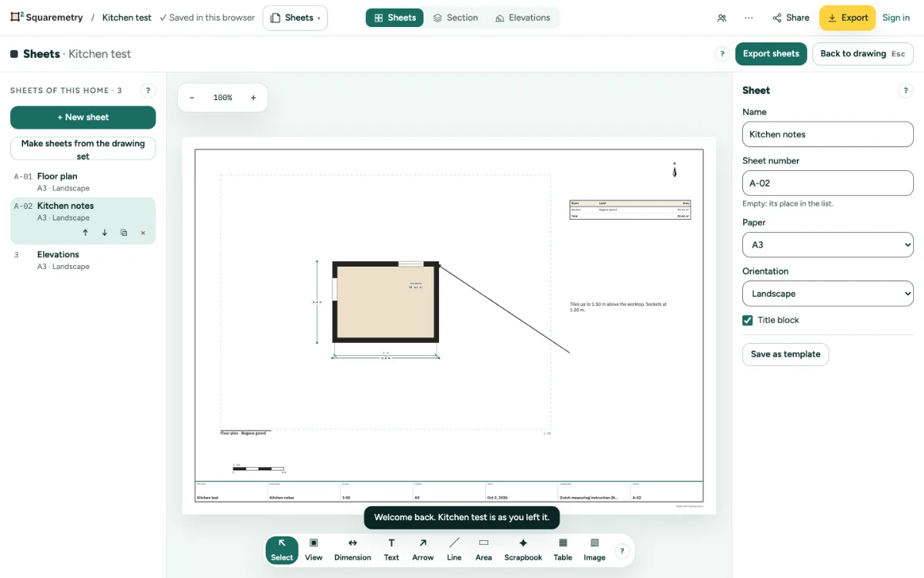Open help in the Sheet panel

pyautogui.click(x=906, y=90)
